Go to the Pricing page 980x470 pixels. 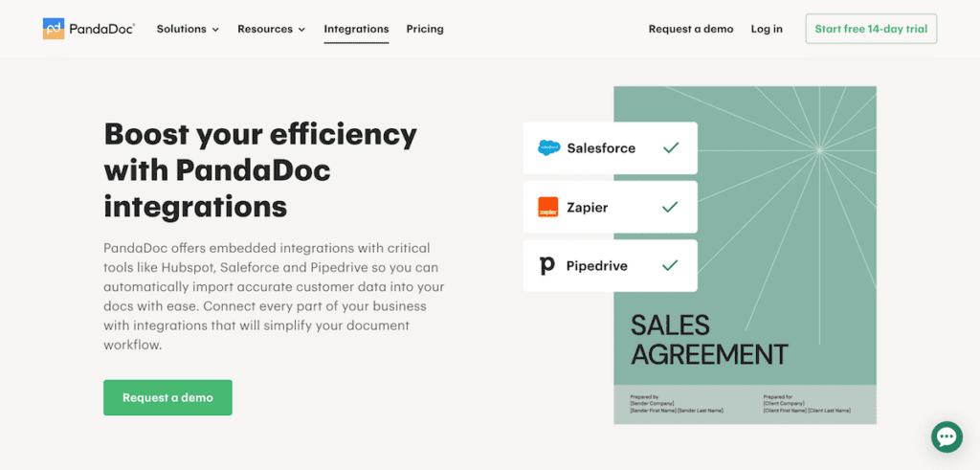pyautogui.click(x=425, y=29)
